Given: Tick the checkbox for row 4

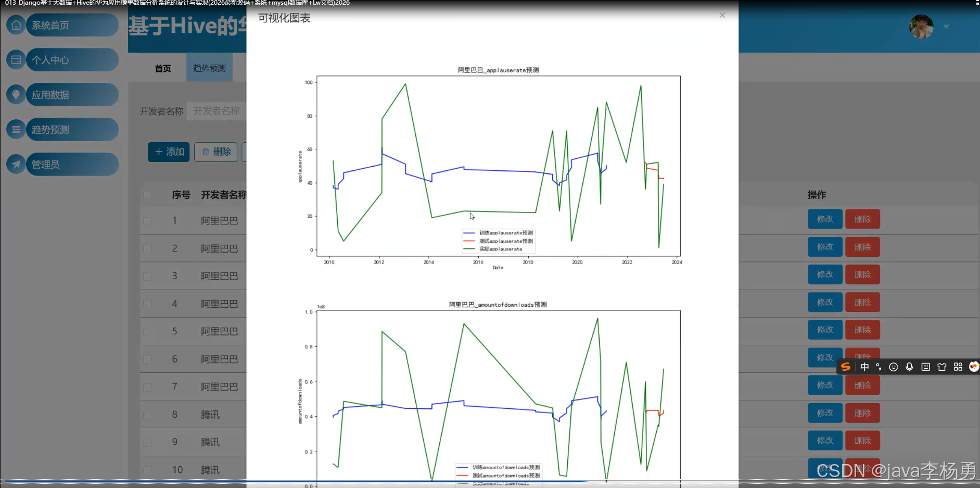Looking at the screenshot, I should [147, 304].
